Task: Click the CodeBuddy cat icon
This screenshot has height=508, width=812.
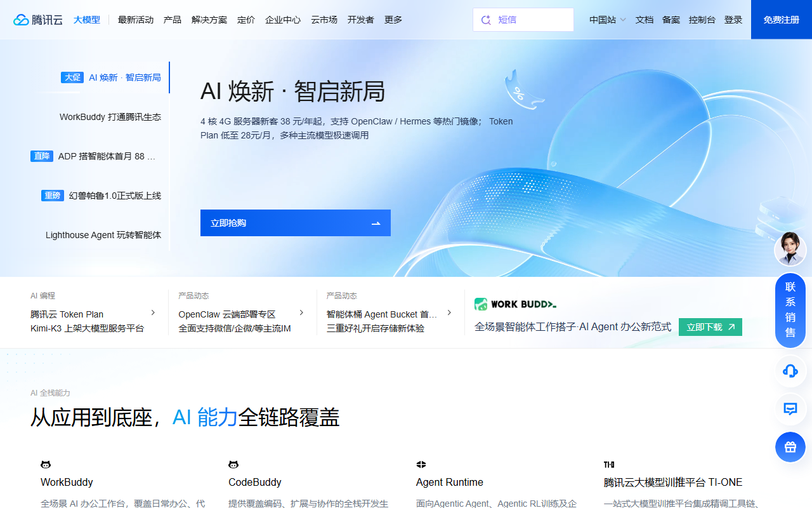Action: click(233, 465)
